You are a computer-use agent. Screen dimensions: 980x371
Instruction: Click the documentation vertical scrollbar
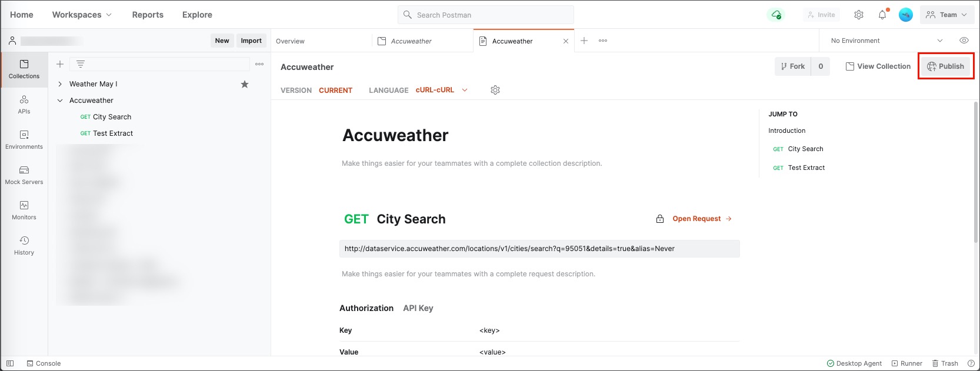(976, 172)
